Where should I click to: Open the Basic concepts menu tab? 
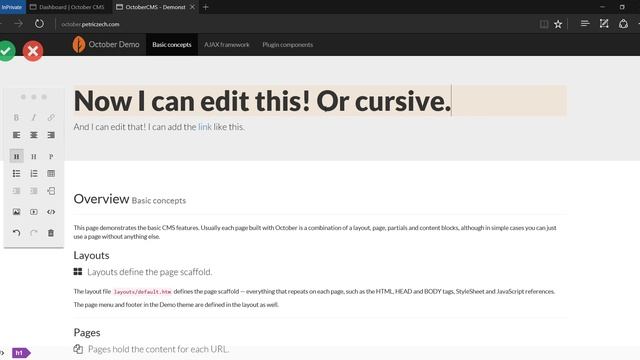pos(172,44)
